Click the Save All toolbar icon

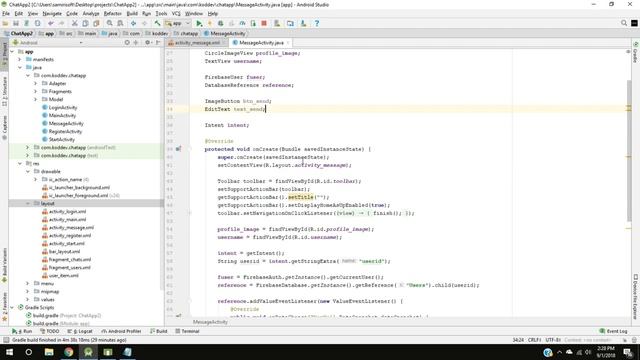[x=16, y=23]
